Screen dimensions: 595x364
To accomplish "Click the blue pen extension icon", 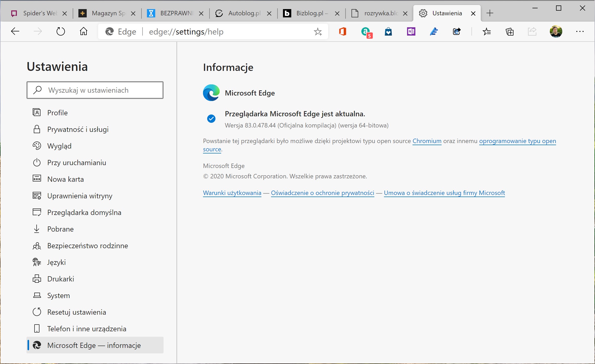I will click(x=434, y=32).
